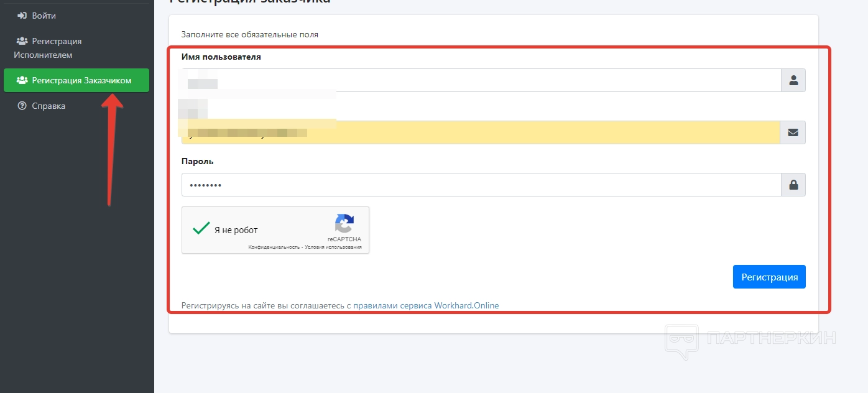Click the users icon on Регистрация Заказчиком
The height and width of the screenshot is (393, 868).
pos(22,80)
